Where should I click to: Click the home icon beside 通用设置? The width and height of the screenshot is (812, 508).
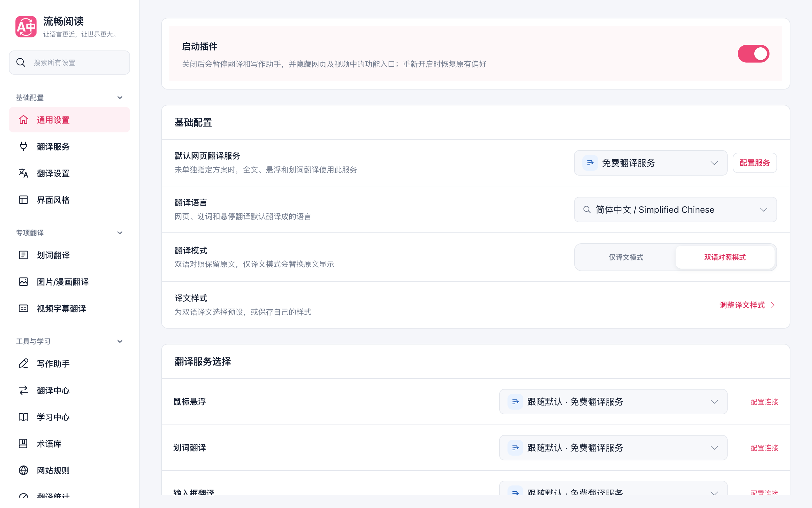tap(23, 120)
